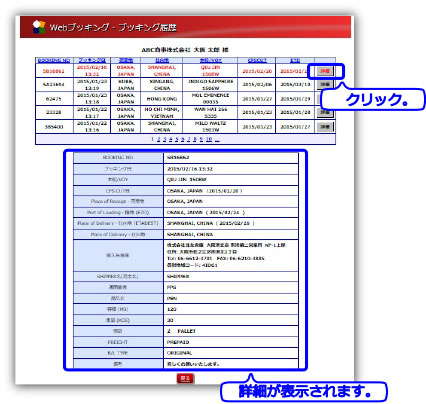Click the ellipsis link after page 10
Image resolution: width=426 pixels, height=404 pixels.
click(217, 140)
